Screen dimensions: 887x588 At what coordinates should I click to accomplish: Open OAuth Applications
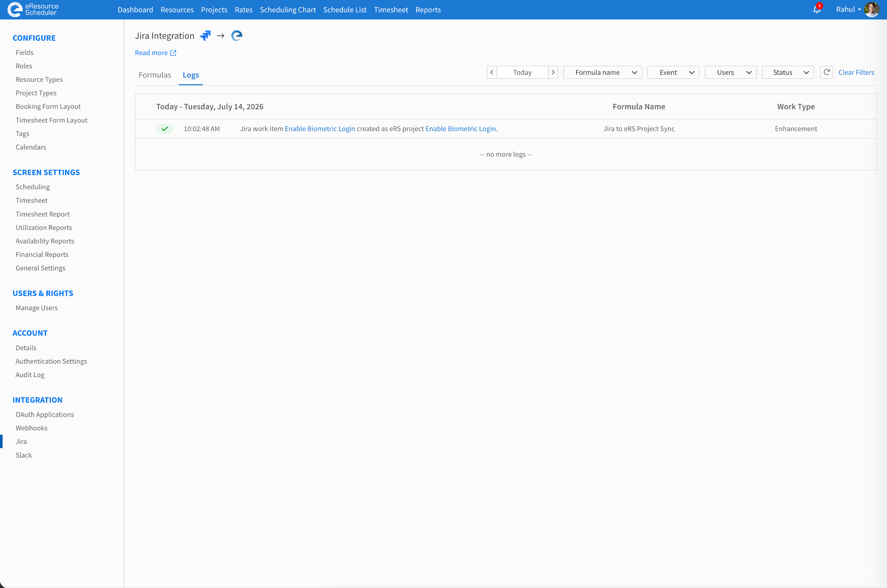(45, 414)
